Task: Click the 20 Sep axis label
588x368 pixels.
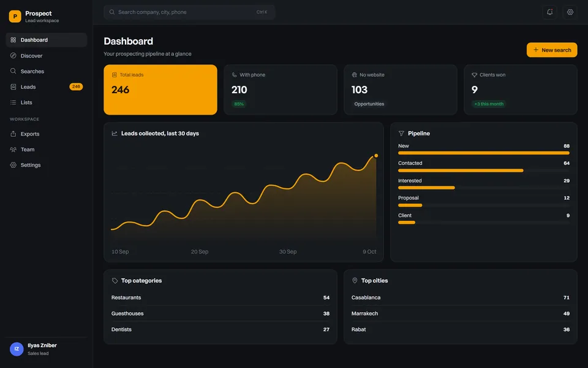Action: coord(200,251)
